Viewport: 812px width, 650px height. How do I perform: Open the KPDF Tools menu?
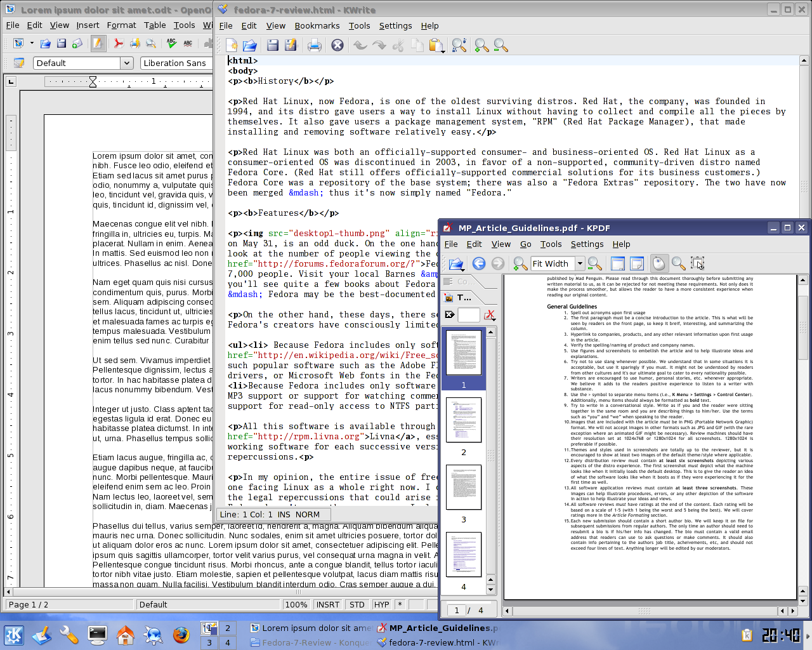551,244
